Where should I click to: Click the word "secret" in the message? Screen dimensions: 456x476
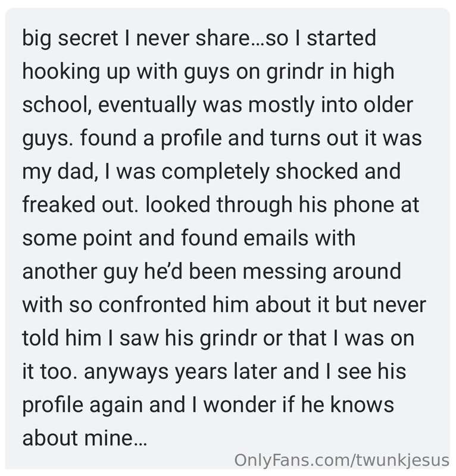point(88,39)
